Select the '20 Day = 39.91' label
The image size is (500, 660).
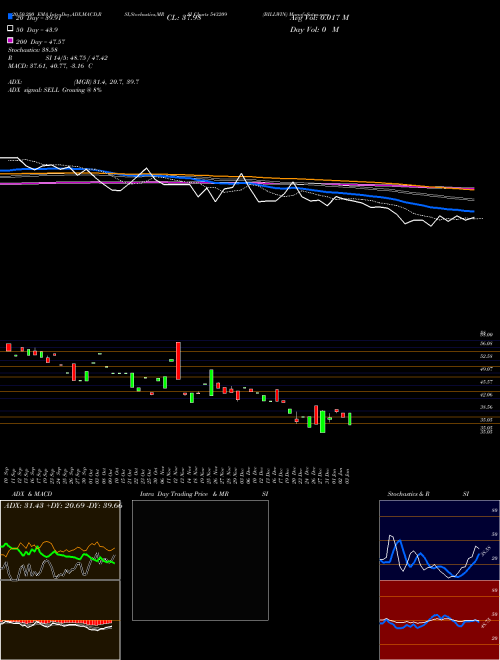pos(39,18)
